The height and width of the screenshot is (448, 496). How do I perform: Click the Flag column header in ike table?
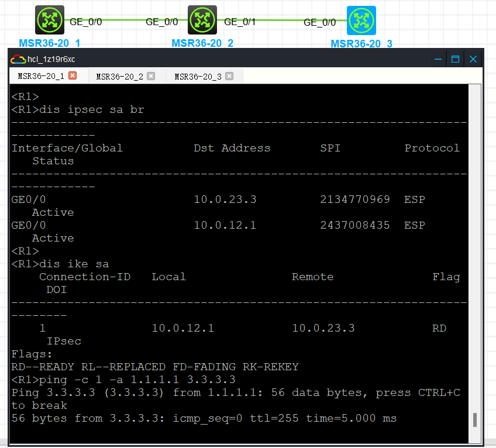tap(446, 277)
